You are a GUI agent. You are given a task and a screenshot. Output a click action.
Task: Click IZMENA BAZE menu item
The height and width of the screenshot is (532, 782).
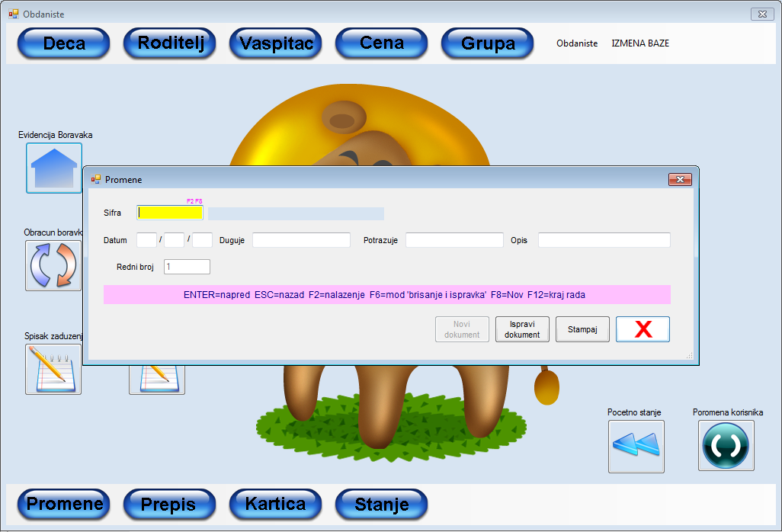[x=640, y=43]
